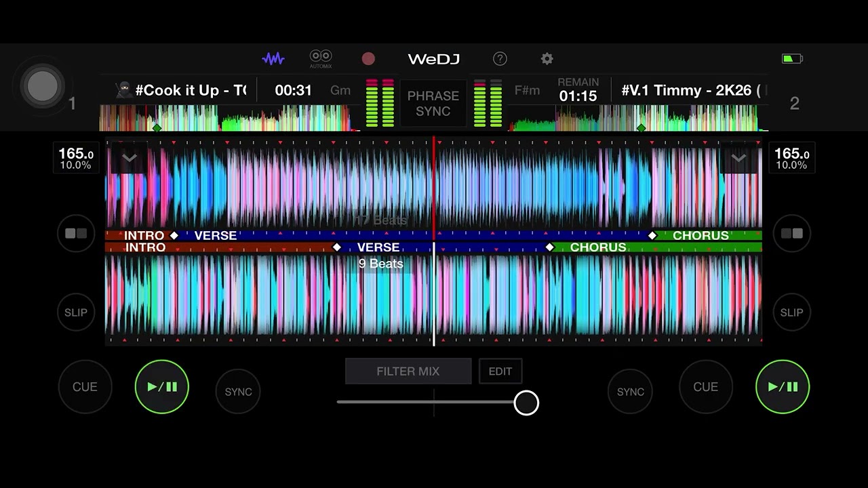Toggle deck 2 pad mode button

792,233
